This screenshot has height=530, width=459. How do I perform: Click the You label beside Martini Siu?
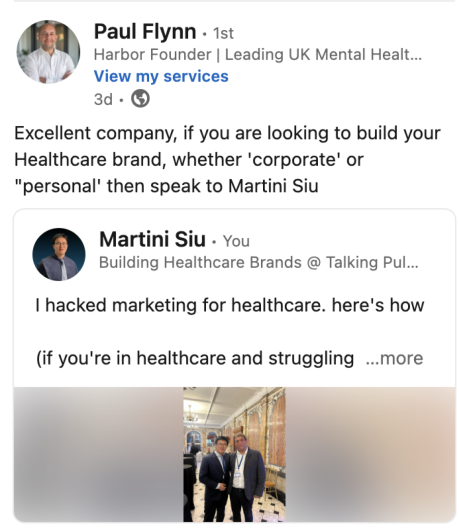[x=236, y=241]
